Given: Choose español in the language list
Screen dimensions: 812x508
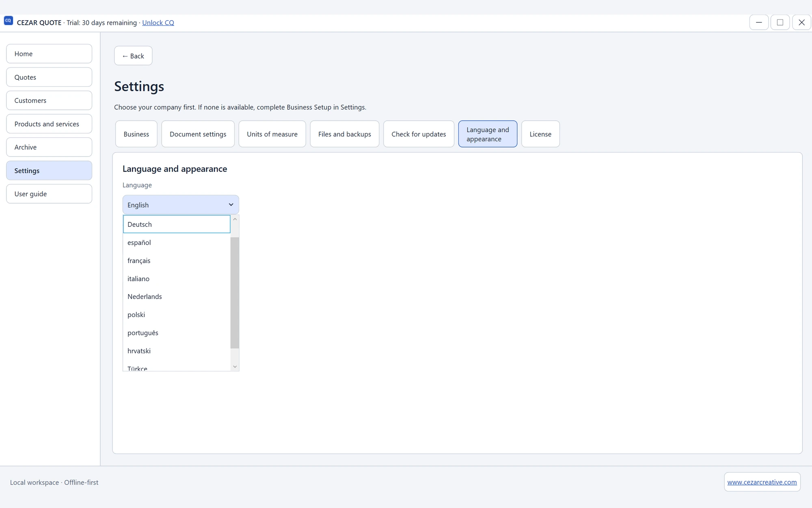Looking at the screenshot, I should tap(177, 243).
